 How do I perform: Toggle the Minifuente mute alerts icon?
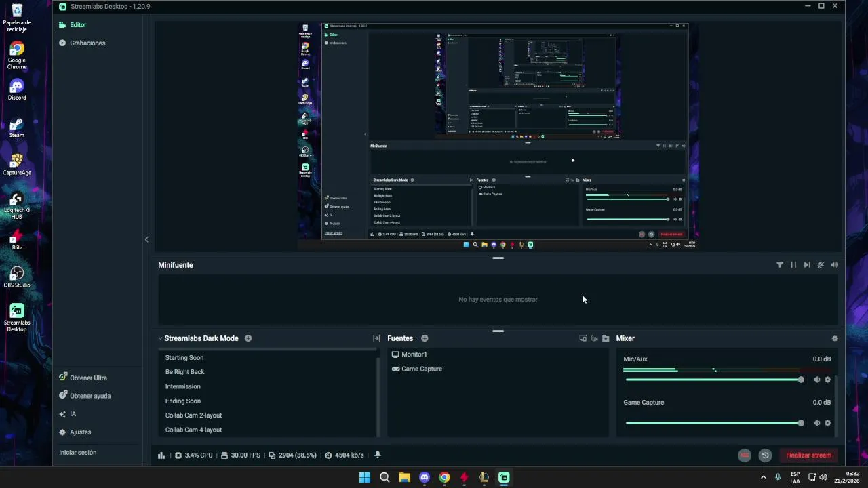coord(821,265)
